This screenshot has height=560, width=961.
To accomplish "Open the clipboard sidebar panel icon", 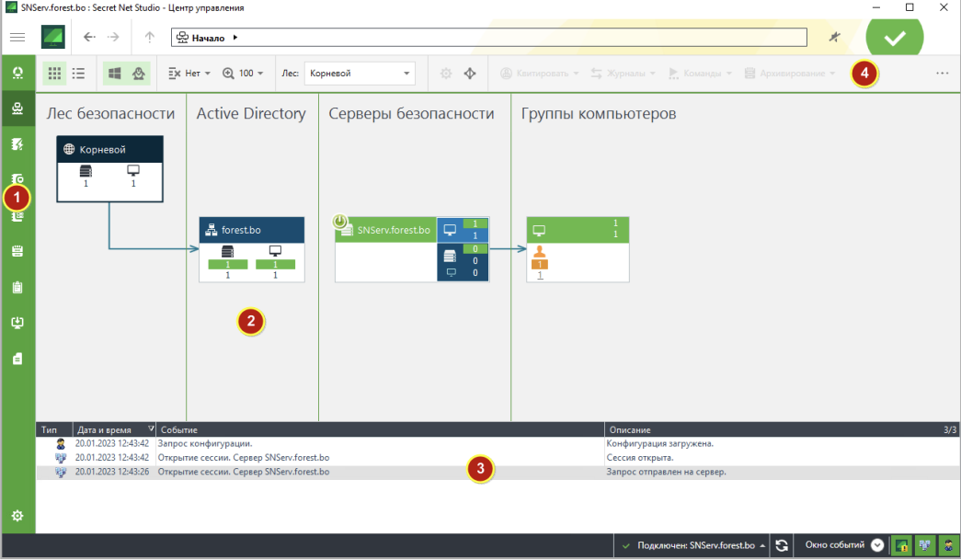I will point(17,287).
